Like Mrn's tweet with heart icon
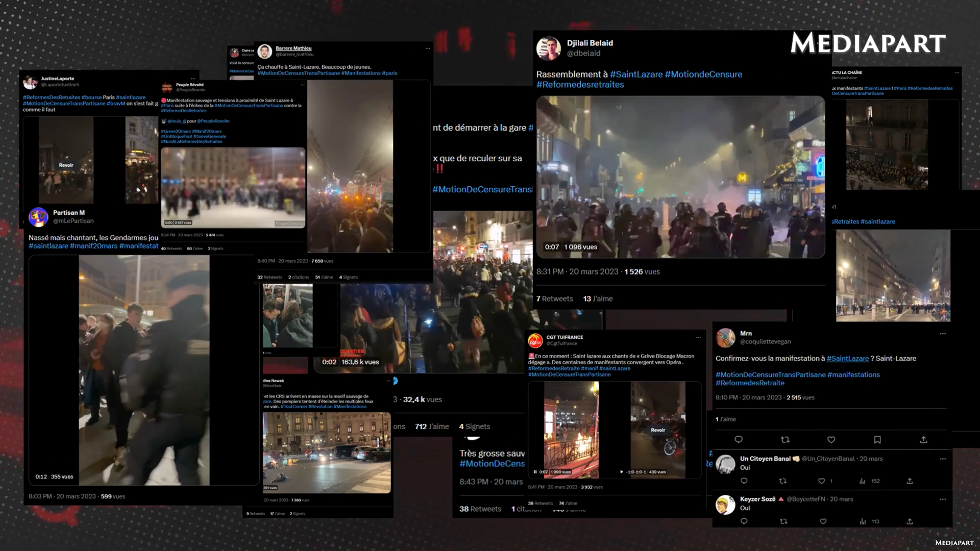The height and width of the screenshot is (551, 980). click(831, 439)
